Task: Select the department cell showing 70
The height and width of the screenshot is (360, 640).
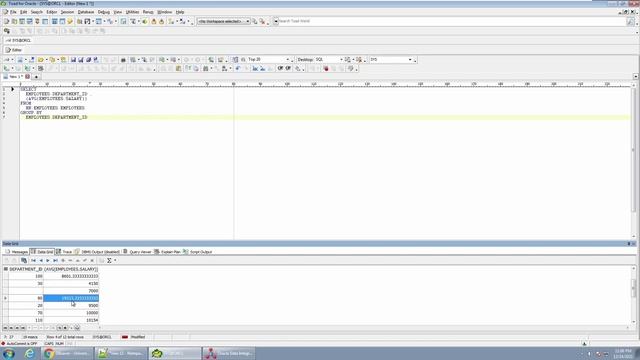Action: (26, 313)
